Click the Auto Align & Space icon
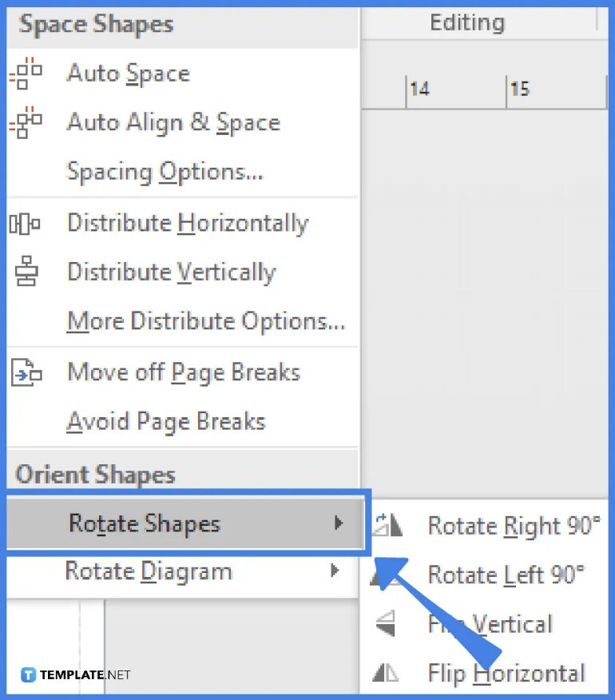This screenshot has width=615, height=700. [25, 122]
